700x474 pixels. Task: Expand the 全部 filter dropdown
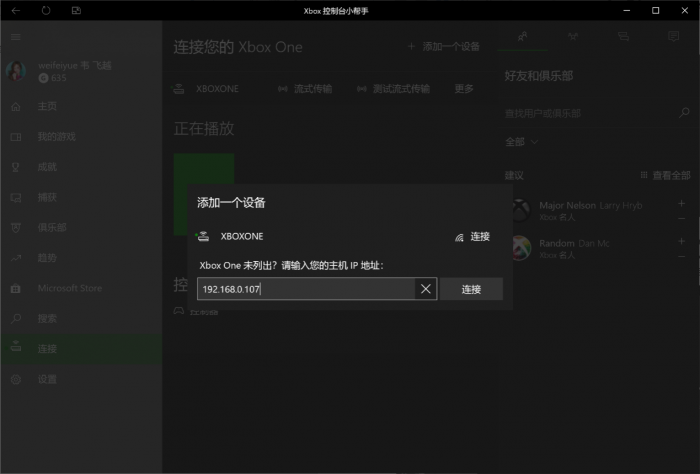pyautogui.click(x=521, y=142)
